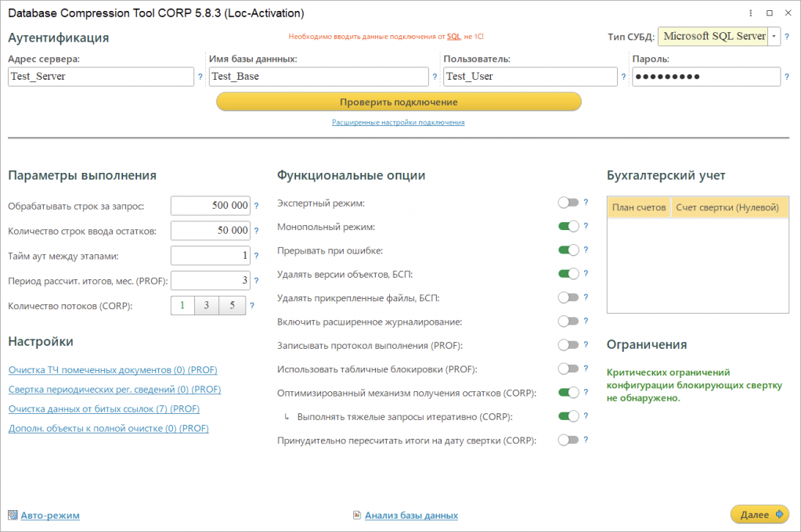
Task: Show help for Количество строк ввода остатков
Action: click(257, 231)
